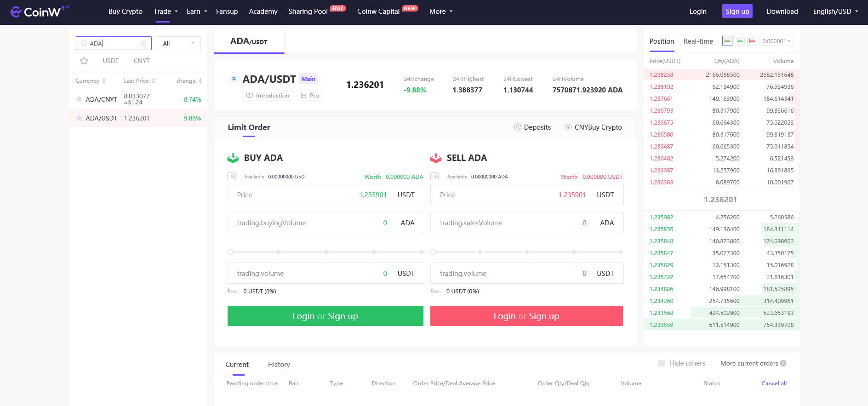Open the favorites star filter
Image resolution: width=868 pixels, height=406 pixels.
tap(84, 61)
